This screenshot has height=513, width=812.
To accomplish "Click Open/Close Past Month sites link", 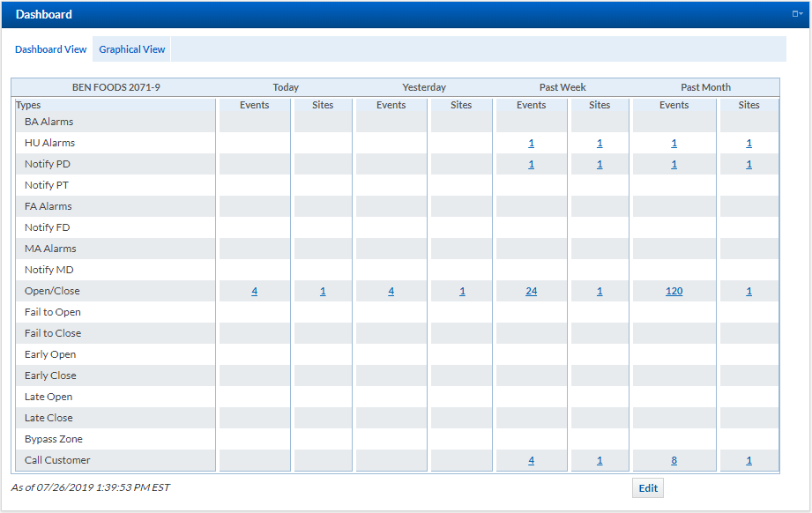I will click(749, 291).
